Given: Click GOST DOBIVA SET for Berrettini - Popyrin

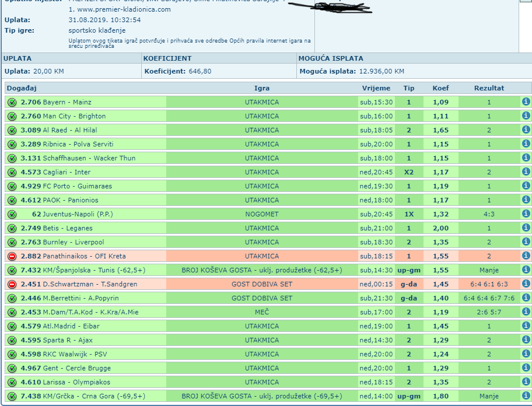Looking at the screenshot, I should 261,298.
